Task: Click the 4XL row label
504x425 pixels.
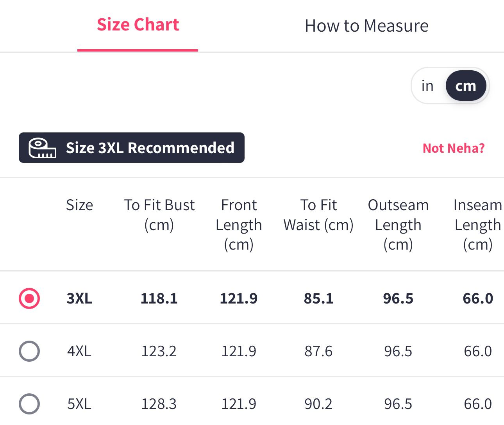Action: (79, 351)
